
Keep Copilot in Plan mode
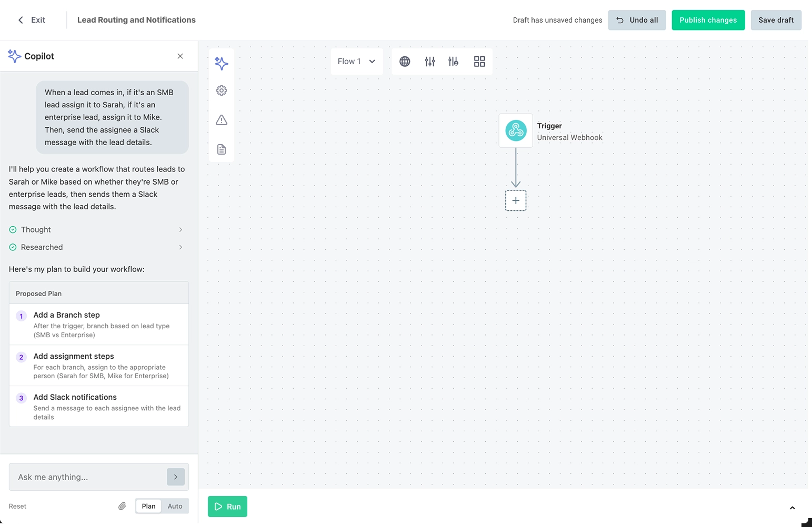pos(148,505)
